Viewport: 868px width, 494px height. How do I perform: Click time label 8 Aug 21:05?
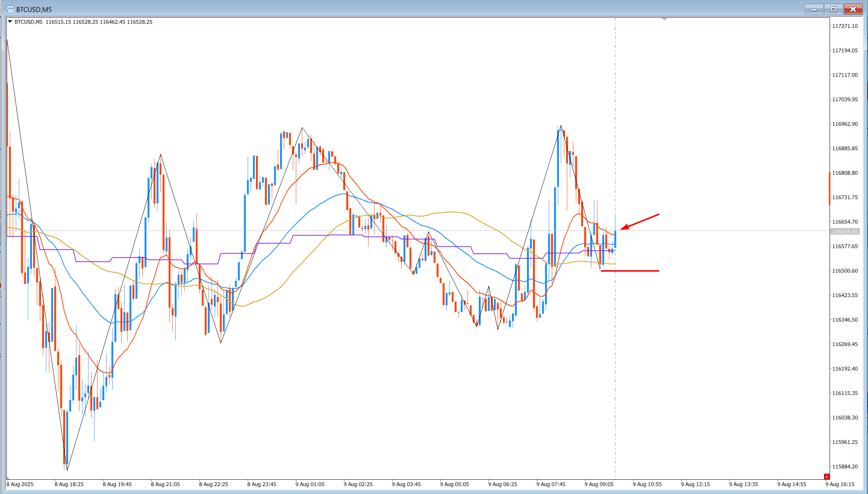tap(165, 484)
